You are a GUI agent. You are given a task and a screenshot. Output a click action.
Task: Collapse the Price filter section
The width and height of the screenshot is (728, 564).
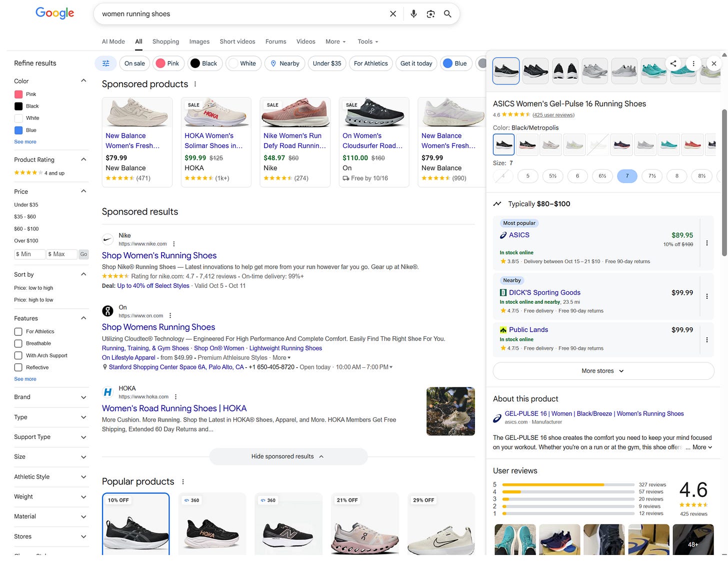pos(83,191)
